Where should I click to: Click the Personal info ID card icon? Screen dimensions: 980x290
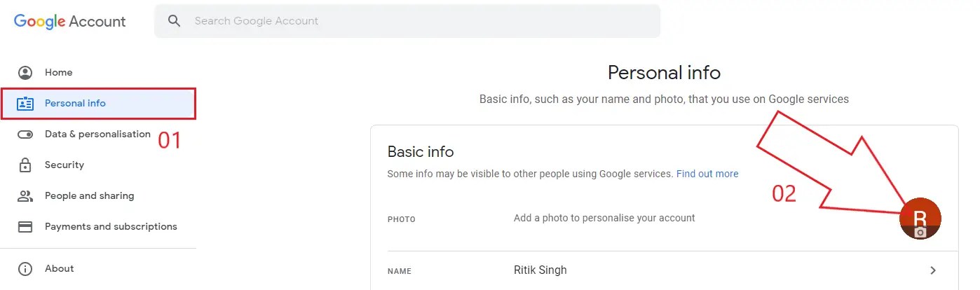(25, 104)
